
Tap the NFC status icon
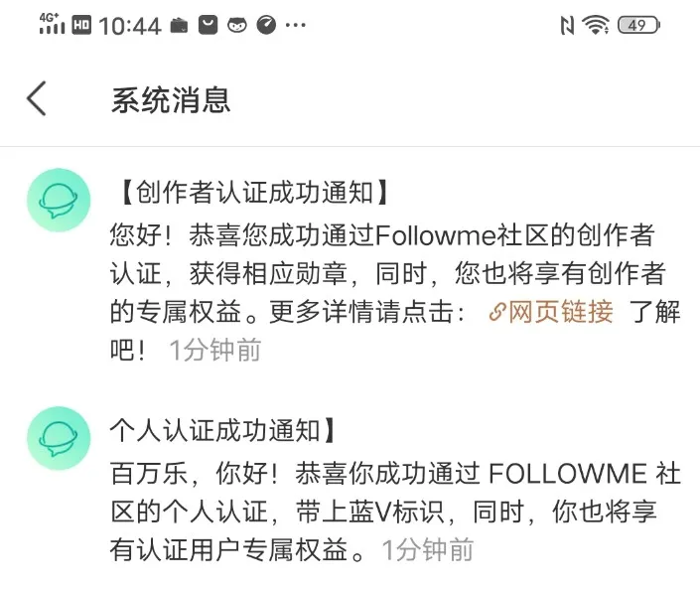point(567,25)
